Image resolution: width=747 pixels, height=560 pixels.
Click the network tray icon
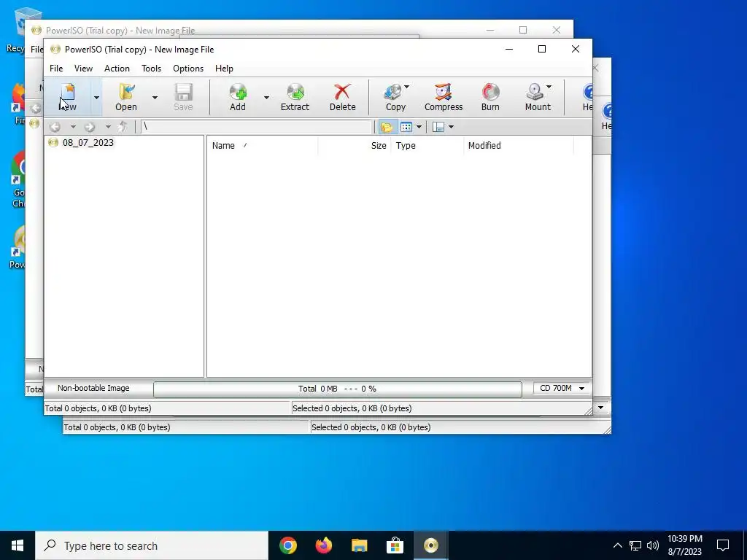pos(635,545)
